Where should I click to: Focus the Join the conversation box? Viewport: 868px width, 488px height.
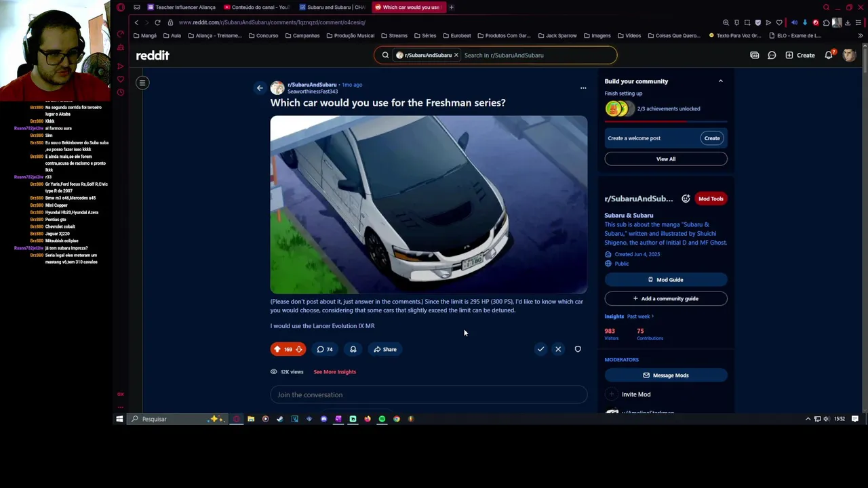[x=429, y=394]
